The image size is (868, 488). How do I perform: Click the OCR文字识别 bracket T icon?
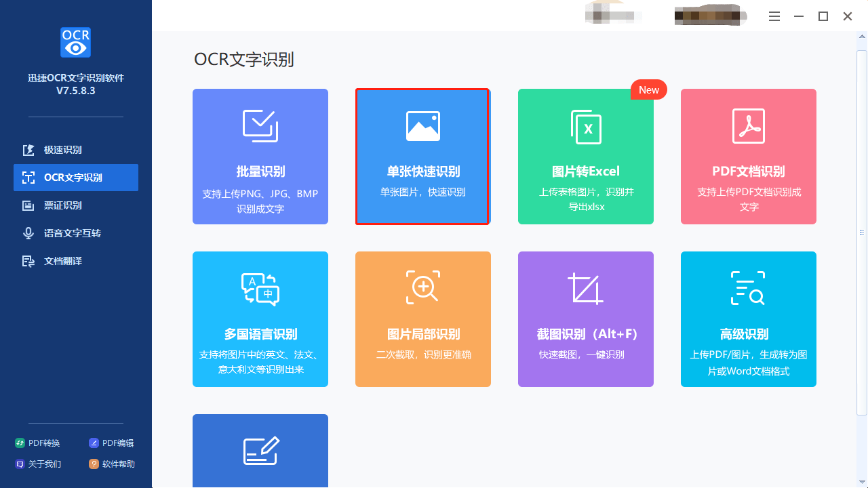[28, 178]
